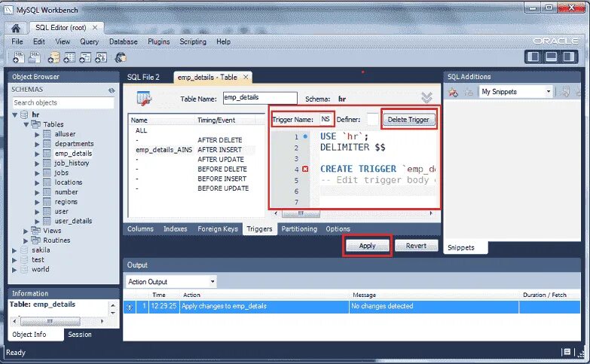Select the job_history table

(72, 164)
